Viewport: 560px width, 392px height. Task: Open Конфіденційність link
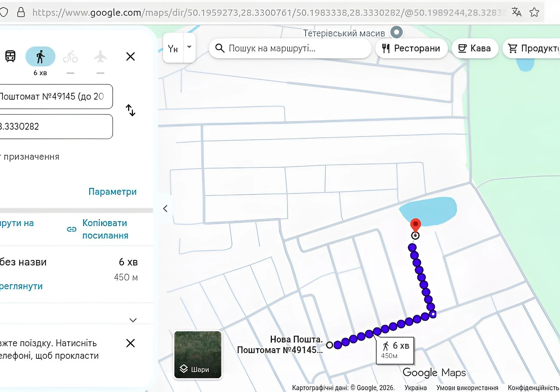tap(533, 388)
